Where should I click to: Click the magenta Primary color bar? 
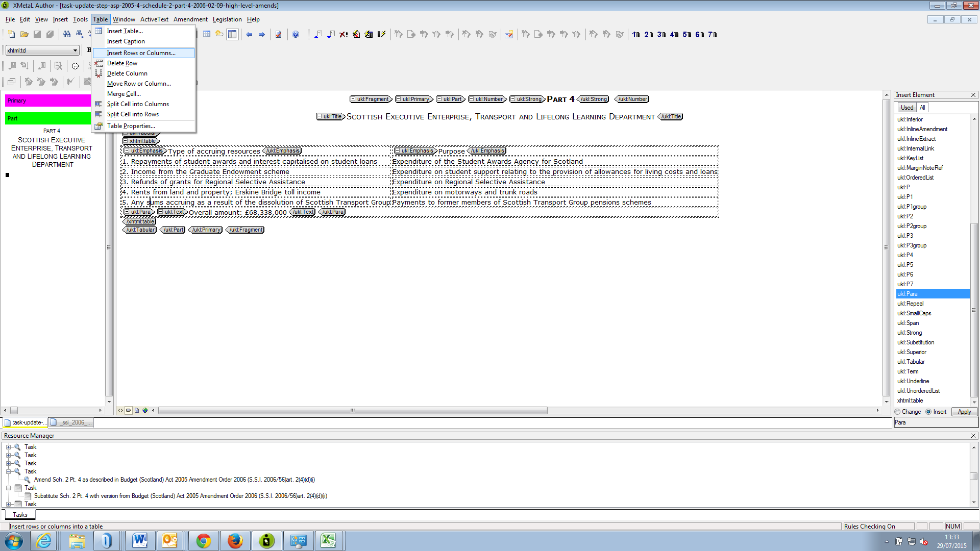coord(48,101)
